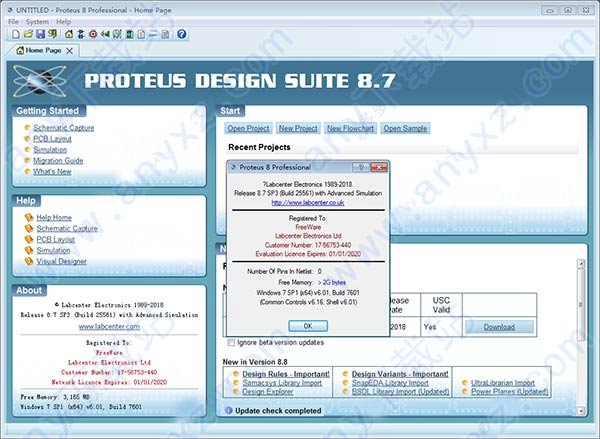The height and width of the screenshot is (439, 600).
Task: Click the 'Update check completed' status text
Action: [278, 411]
